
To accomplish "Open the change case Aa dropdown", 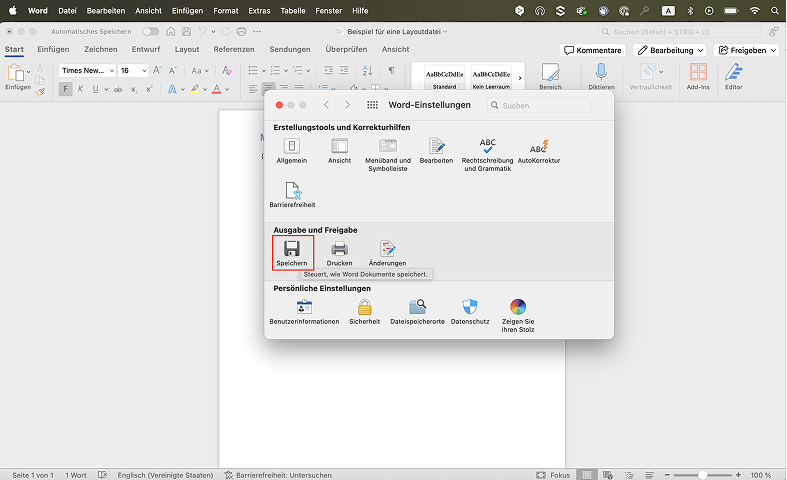I will [x=200, y=71].
